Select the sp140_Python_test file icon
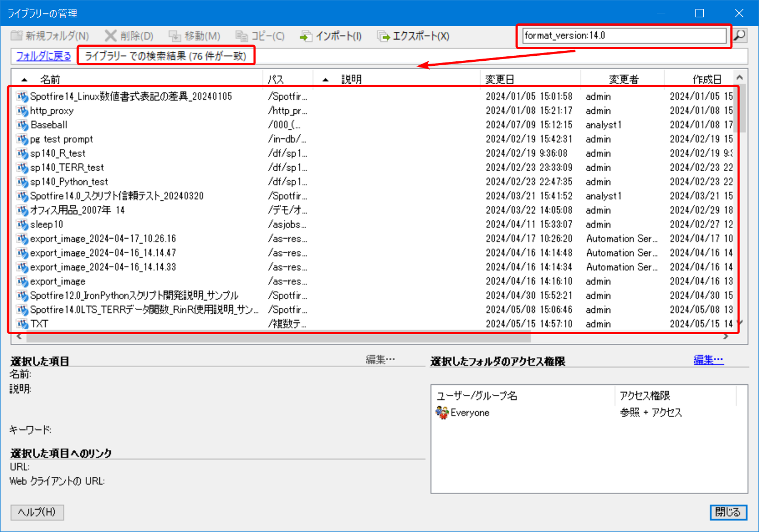759x532 pixels. point(22,182)
